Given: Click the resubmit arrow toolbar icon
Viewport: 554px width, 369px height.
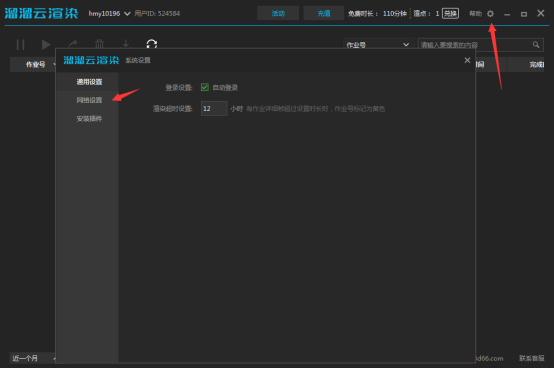Looking at the screenshot, I should [73, 44].
